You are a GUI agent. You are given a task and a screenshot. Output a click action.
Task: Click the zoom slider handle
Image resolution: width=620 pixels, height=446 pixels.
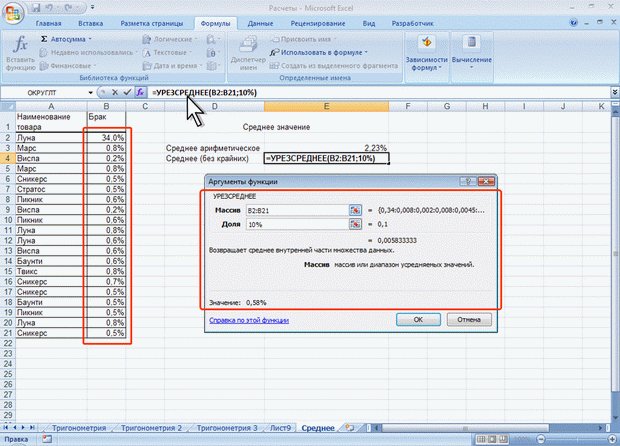tap(575, 439)
